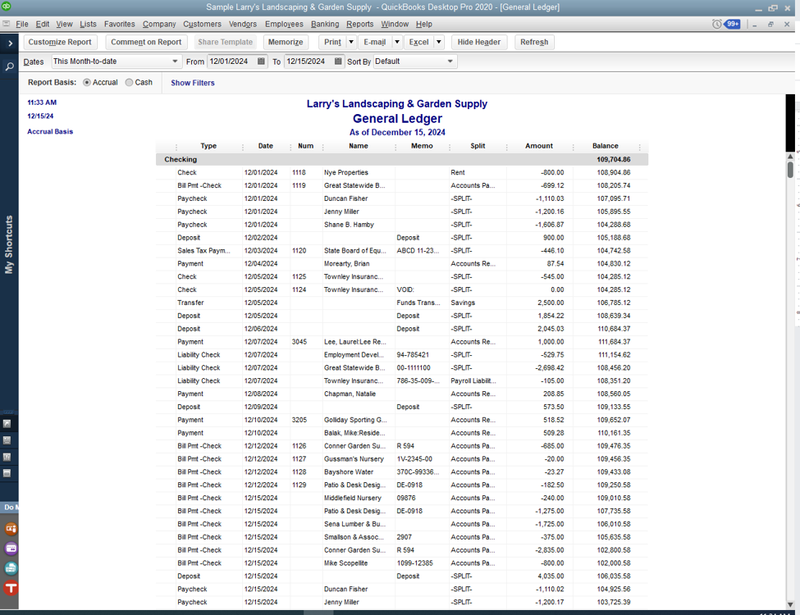Click the report window system icon beside File
Screen dimensions: 800x615
[x=6, y=24]
